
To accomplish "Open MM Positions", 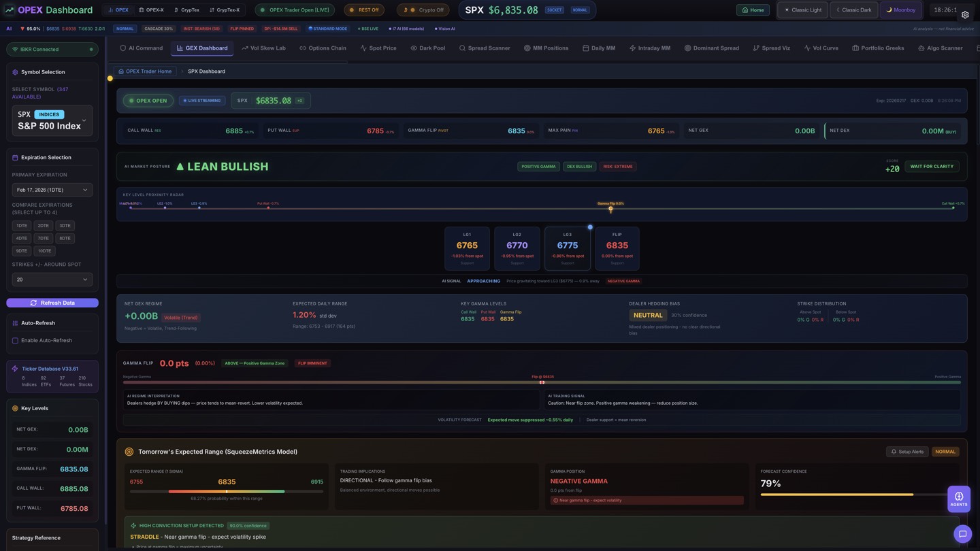I will pyautogui.click(x=546, y=48).
